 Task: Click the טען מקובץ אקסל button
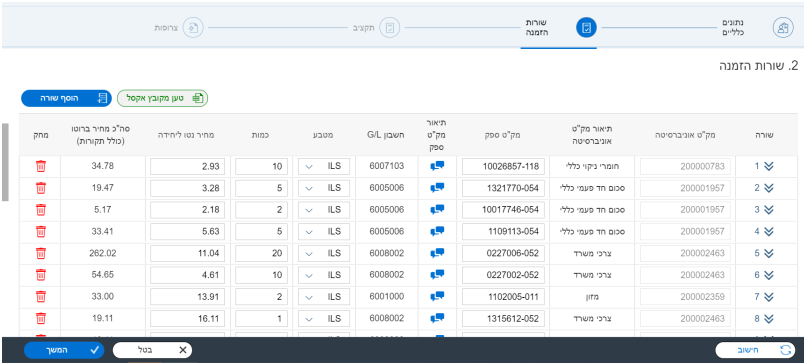[x=163, y=98]
